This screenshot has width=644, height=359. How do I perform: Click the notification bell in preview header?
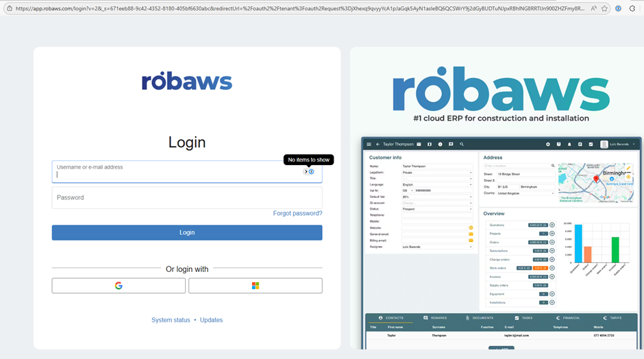click(x=569, y=144)
